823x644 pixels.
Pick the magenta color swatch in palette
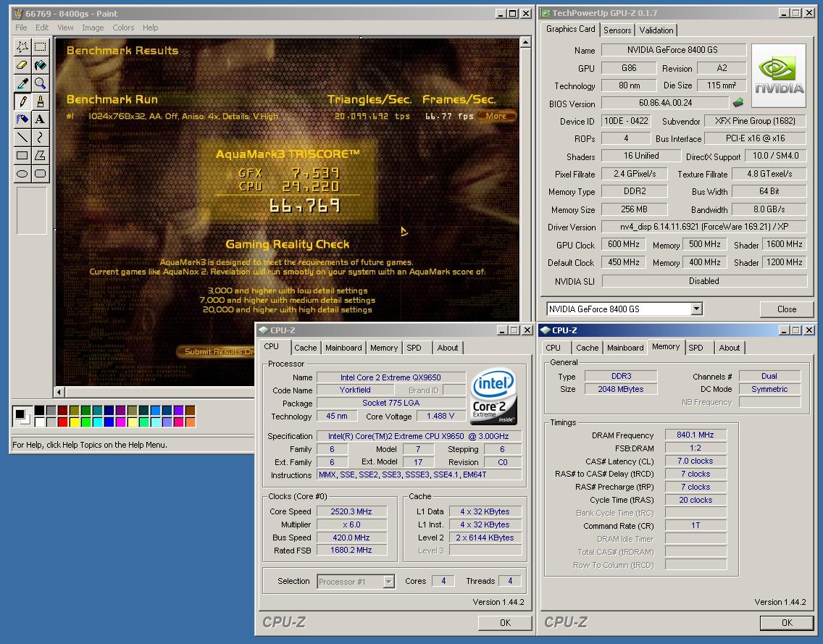(x=121, y=422)
